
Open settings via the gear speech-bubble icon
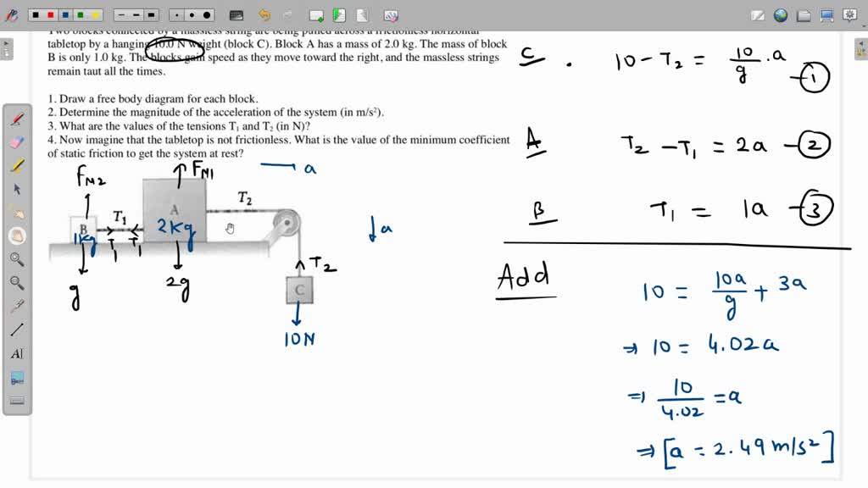coord(850,14)
